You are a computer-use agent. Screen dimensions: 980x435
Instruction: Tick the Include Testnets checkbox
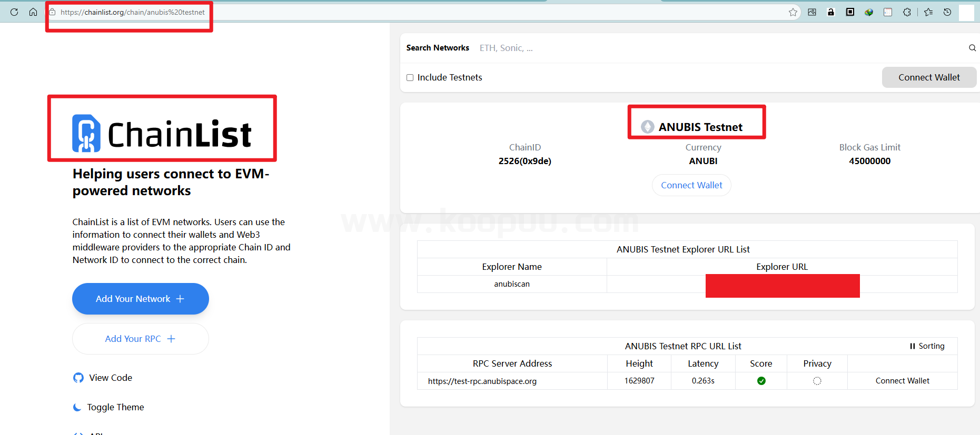410,77
